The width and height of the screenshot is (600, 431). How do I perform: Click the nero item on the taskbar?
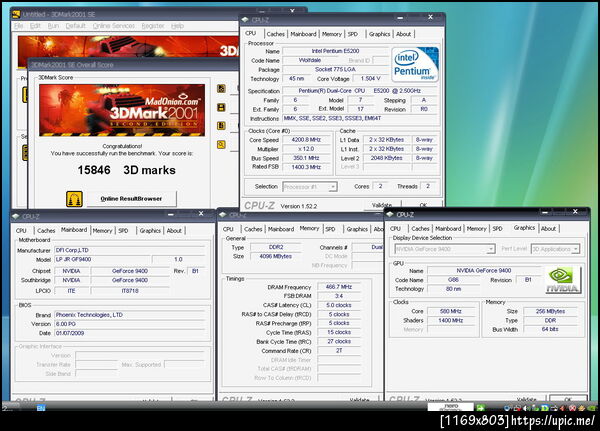[451, 407]
